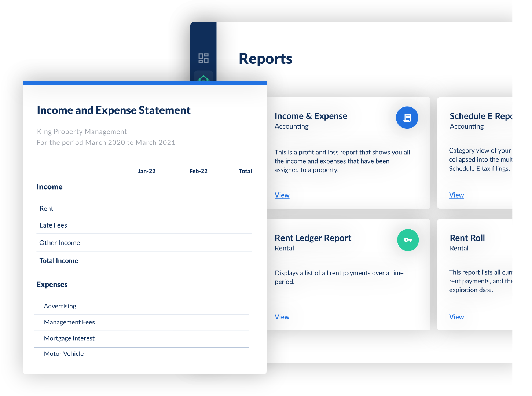Click the Other Income row

click(x=59, y=243)
